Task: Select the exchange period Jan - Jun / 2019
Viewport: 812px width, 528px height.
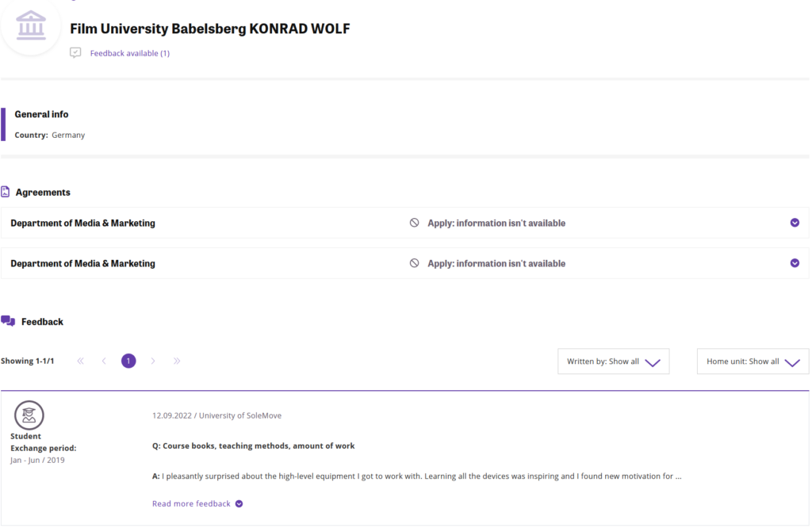Action: pyautogui.click(x=37, y=460)
